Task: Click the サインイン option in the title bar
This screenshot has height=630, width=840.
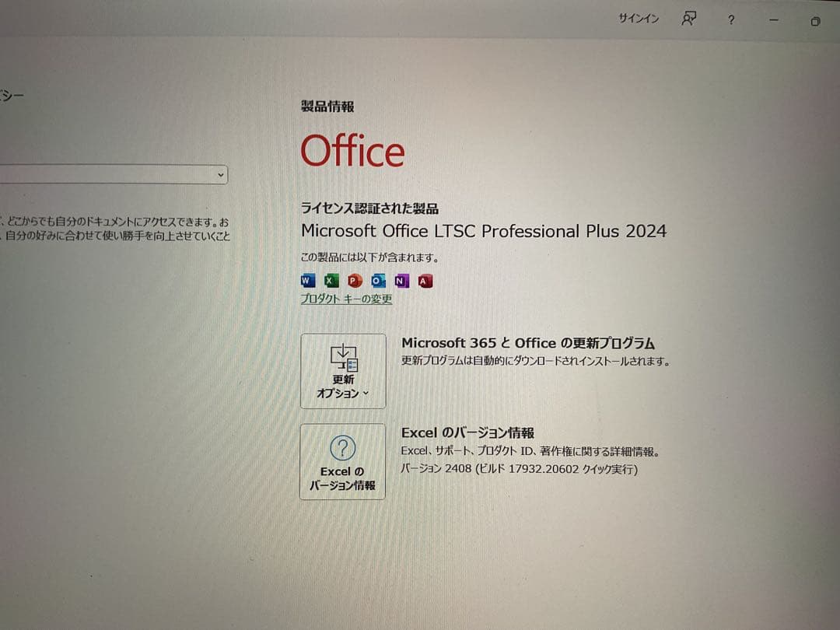Action: (638, 18)
